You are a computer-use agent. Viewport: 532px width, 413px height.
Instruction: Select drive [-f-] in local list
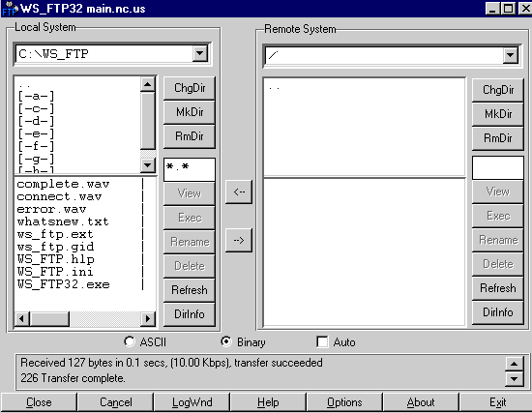[37, 146]
